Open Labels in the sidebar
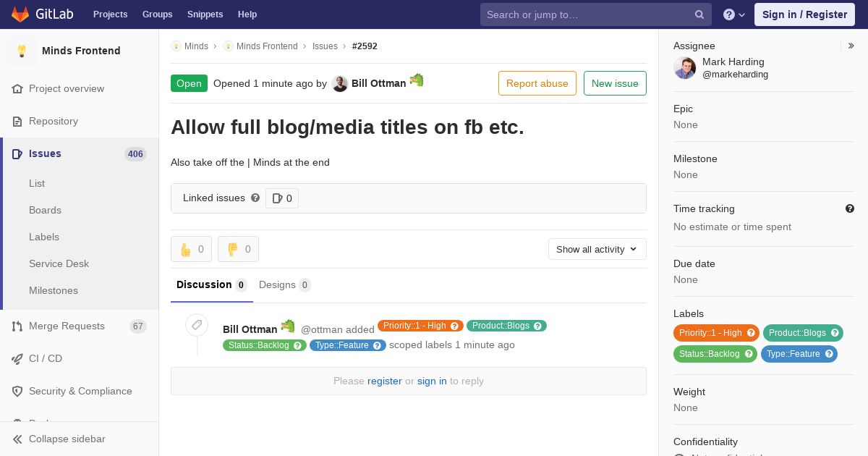Image resolution: width=868 pixels, height=456 pixels. tap(44, 237)
